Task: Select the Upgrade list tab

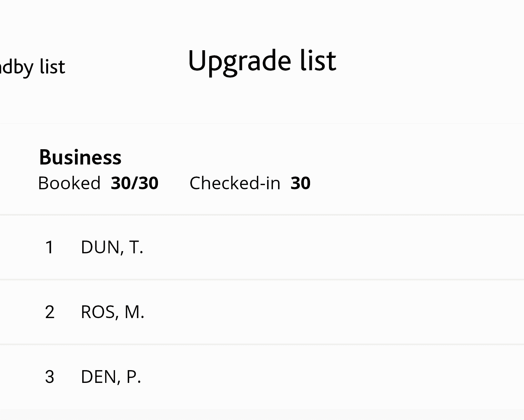Action: [x=262, y=60]
